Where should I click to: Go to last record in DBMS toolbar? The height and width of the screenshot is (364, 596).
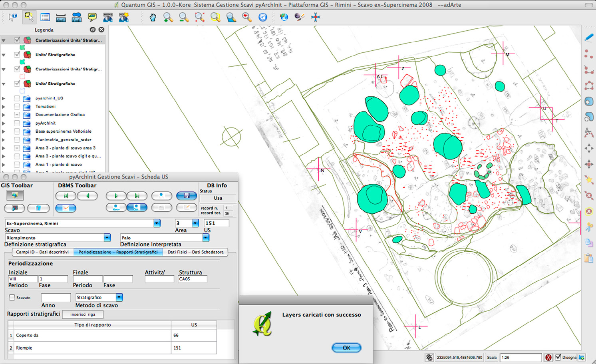pos(137,196)
